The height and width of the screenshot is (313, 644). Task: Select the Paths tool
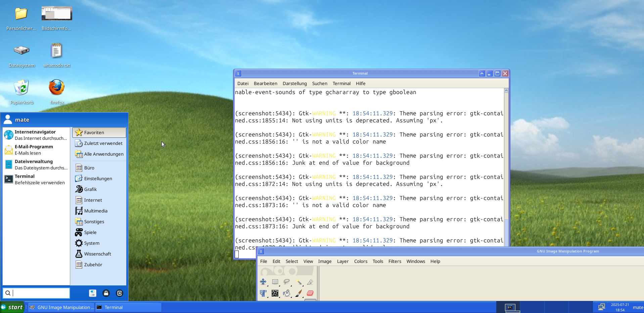coord(310,282)
